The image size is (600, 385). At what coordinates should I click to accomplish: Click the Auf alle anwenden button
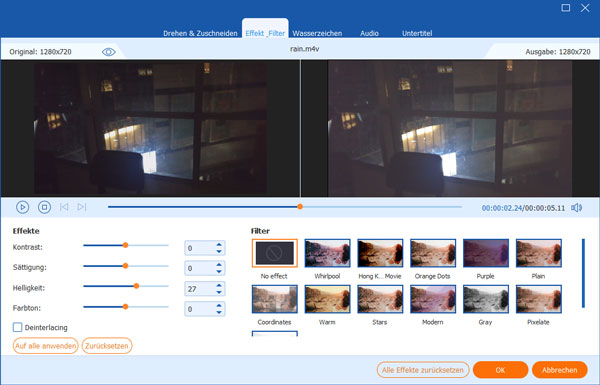click(x=46, y=346)
